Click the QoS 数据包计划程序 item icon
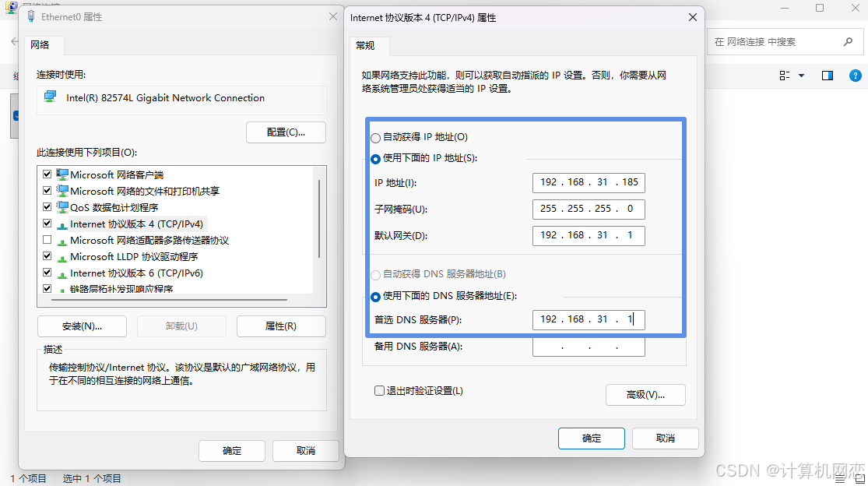The height and width of the screenshot is (486, 868). pyautogui.click(x=62, y=207)
